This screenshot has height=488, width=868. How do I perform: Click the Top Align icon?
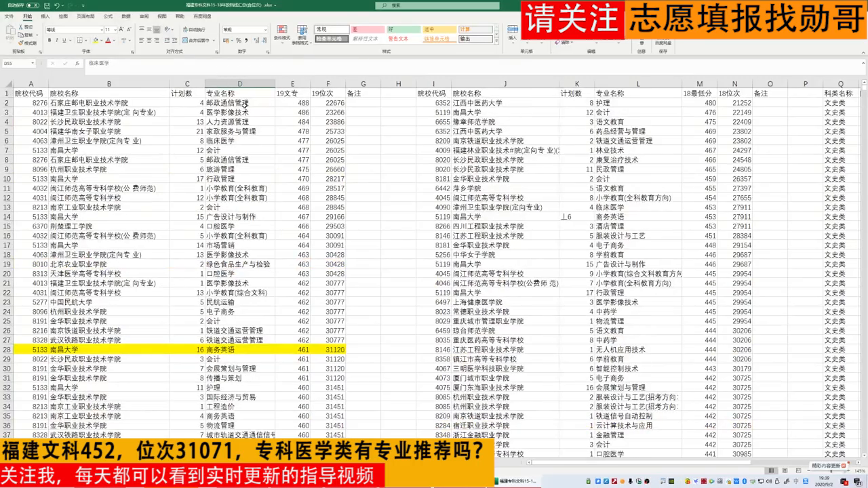point(142,29)
